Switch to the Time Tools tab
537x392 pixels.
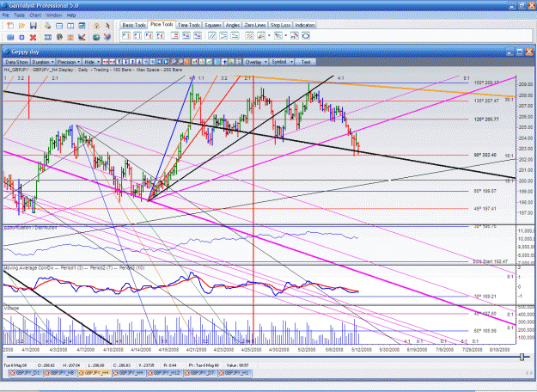point(189,25)
